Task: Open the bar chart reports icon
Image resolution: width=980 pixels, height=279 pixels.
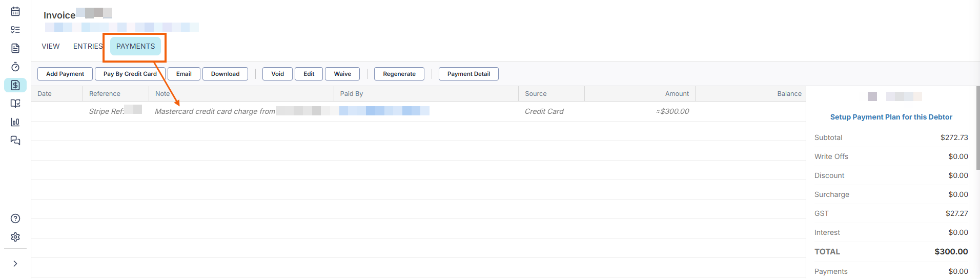Action: [x=15, y=122]
